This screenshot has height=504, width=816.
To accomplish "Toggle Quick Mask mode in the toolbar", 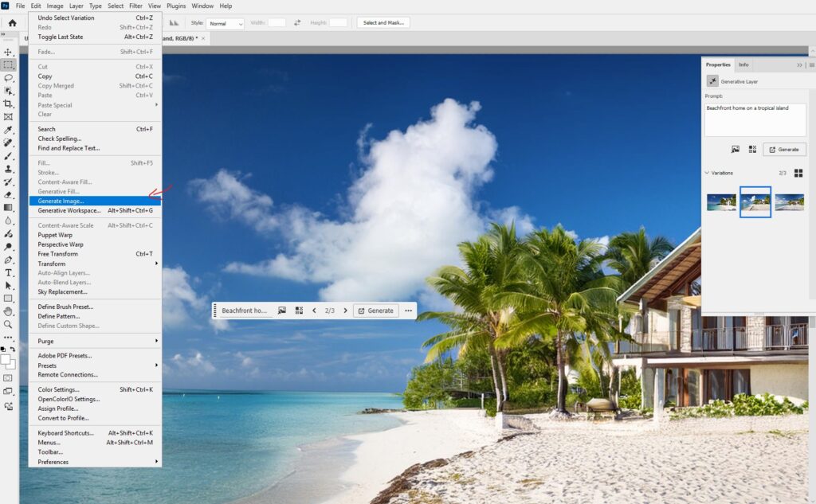I will 8,377.
